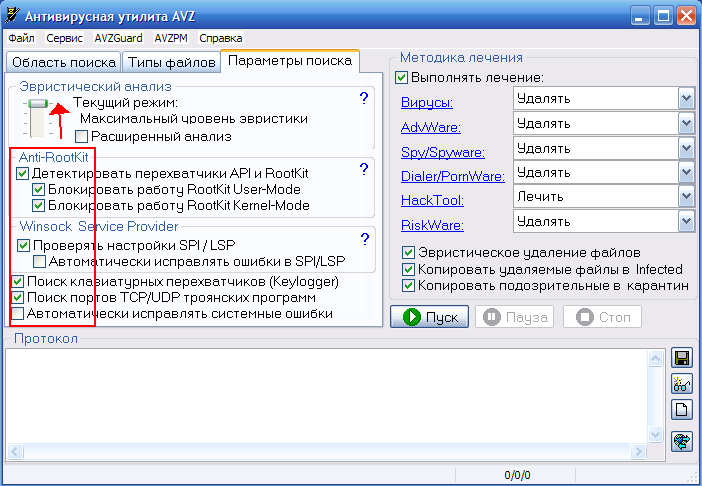Open the AdvWare action dropdown
Image resolution: width=702 pixels, height=486 pixels.
tap(686, 123)
